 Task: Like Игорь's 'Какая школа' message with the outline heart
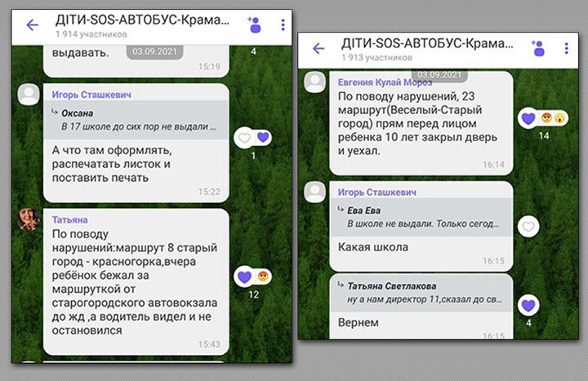(530, 227)
